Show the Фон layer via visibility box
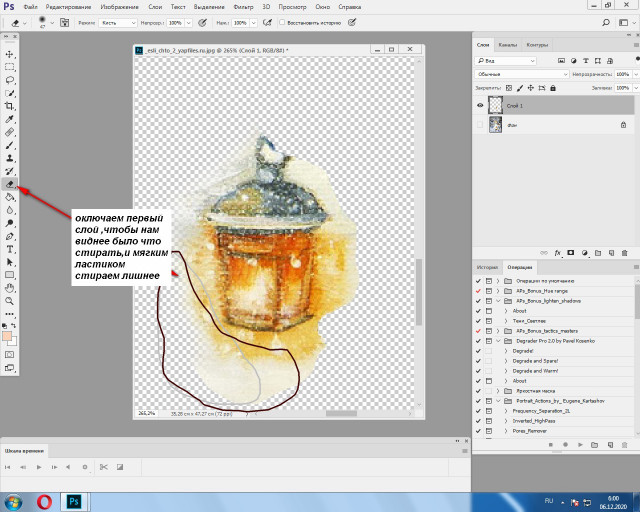This screenshot has width=640, height=512. click(x=481, y=125)
